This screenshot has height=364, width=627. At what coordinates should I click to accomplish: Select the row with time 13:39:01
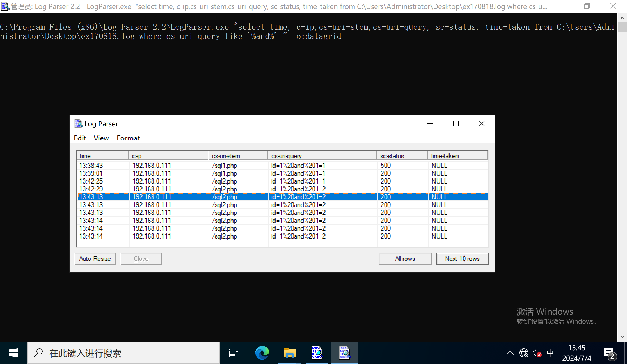coord(283,173)
